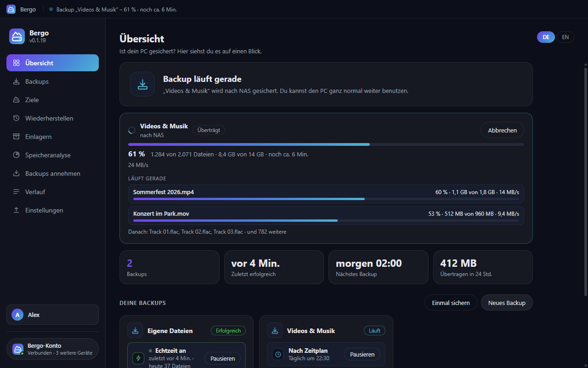This screenshot has height=368, width=588.
Task: Open the Einlagern archive icon
Action: [x=16, y=137]
